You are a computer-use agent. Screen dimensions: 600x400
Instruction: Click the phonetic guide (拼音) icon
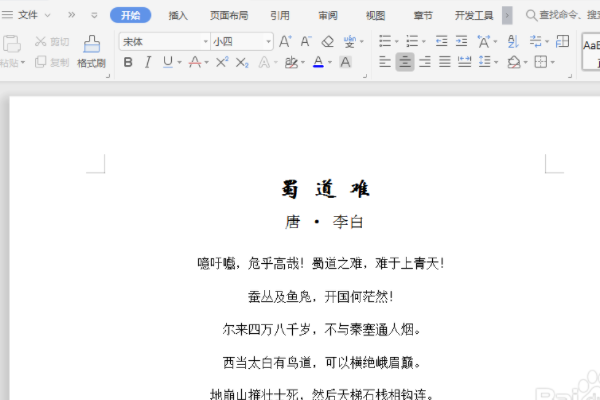pyautogui.click(x=349, y=41)
